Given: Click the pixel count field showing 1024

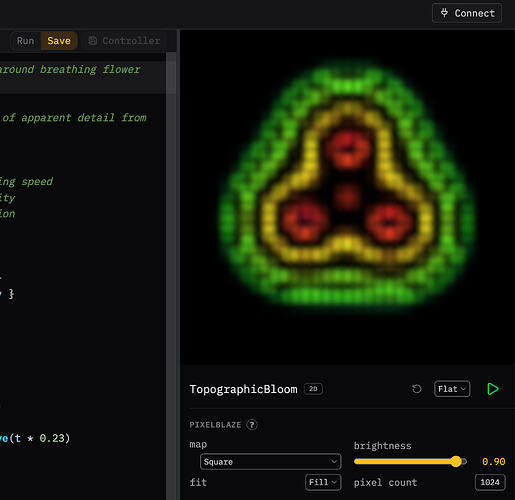Looking at the screenshot, I should 490,482.
